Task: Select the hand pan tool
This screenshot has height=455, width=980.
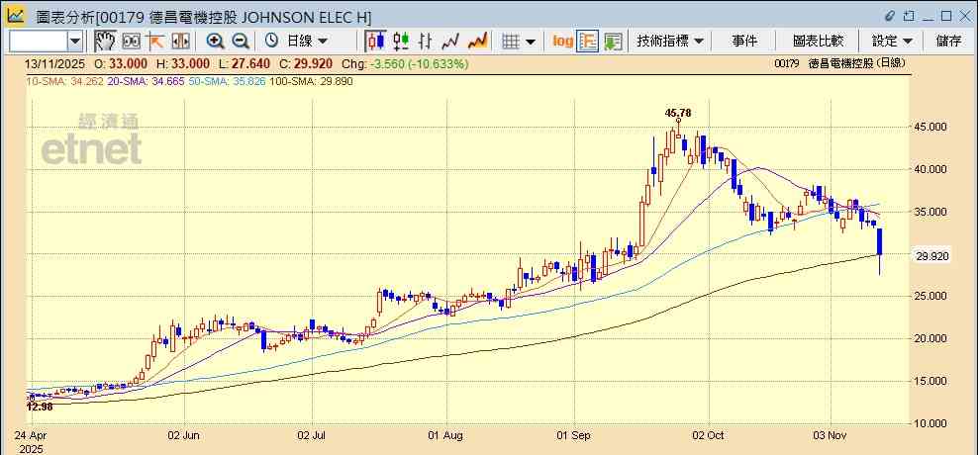Action: pos(105,41)
